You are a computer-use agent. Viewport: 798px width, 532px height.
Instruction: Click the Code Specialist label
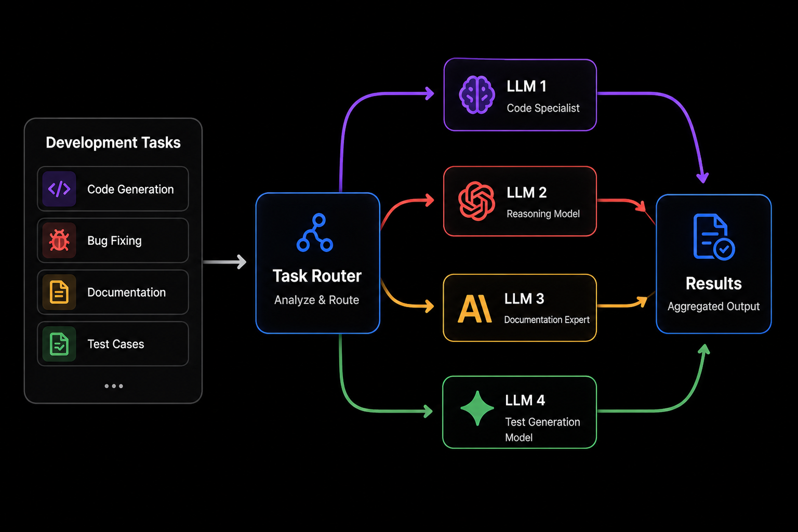(x=543, y=108)
